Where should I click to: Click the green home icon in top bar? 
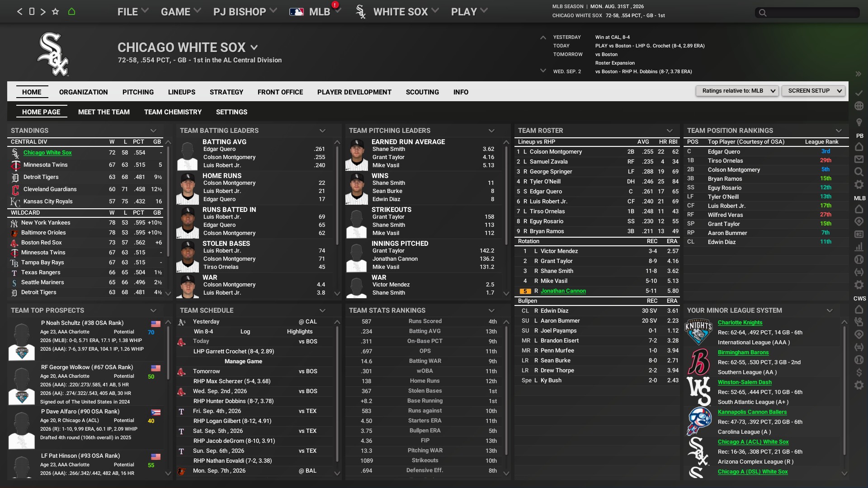point(71,12)
